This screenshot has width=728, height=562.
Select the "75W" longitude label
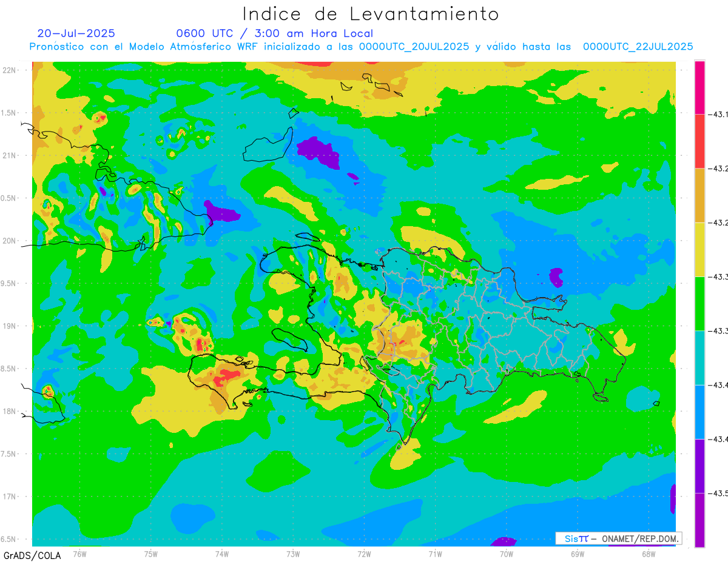151,553
